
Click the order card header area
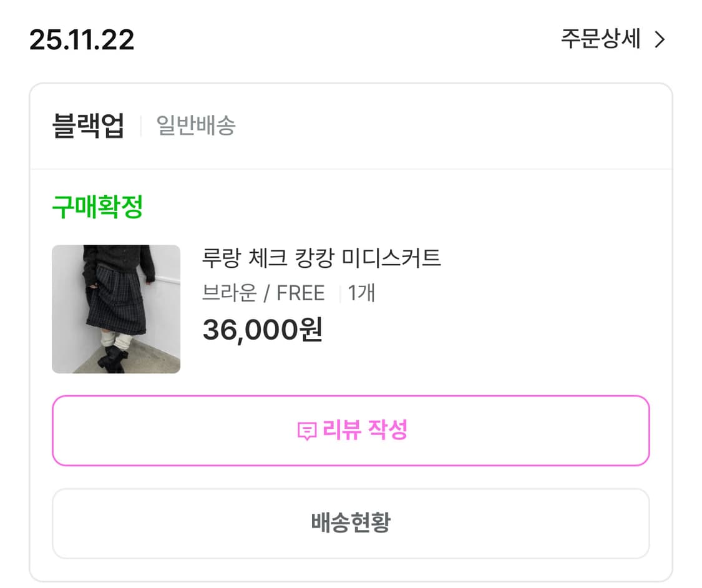point(351,124)
